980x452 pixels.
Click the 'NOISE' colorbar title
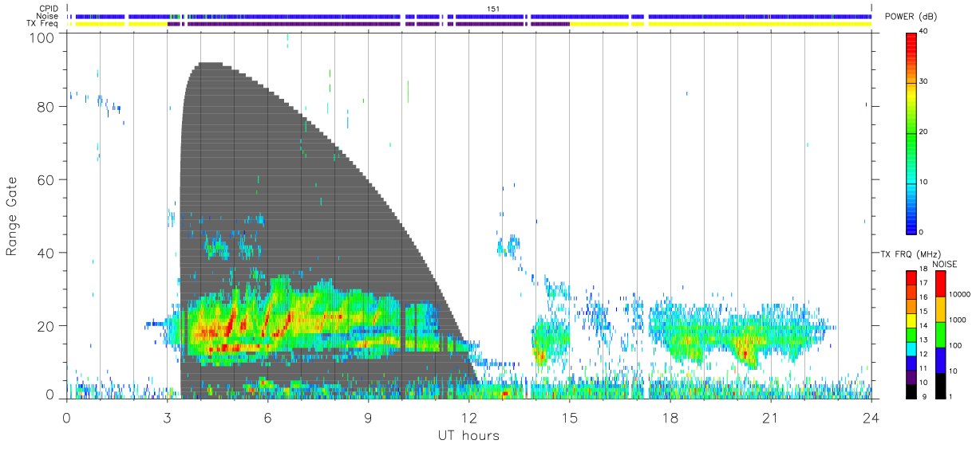click(x=944, y=264)
